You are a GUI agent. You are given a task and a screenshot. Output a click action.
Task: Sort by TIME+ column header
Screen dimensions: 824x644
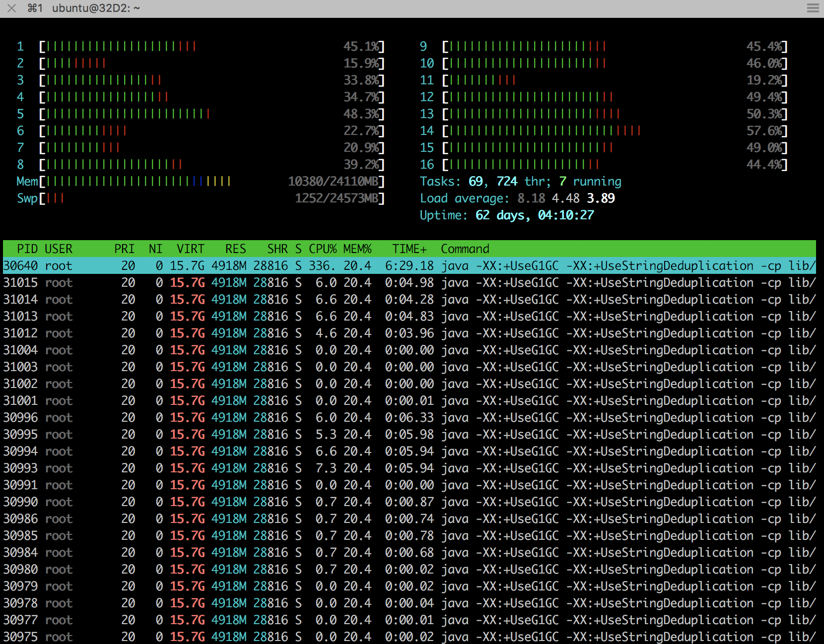point(409,249)
